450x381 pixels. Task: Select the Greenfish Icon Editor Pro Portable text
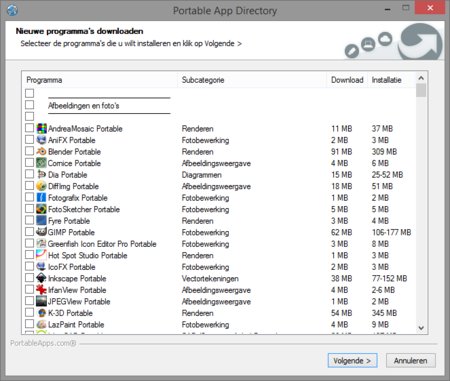(x=102, y=244)
